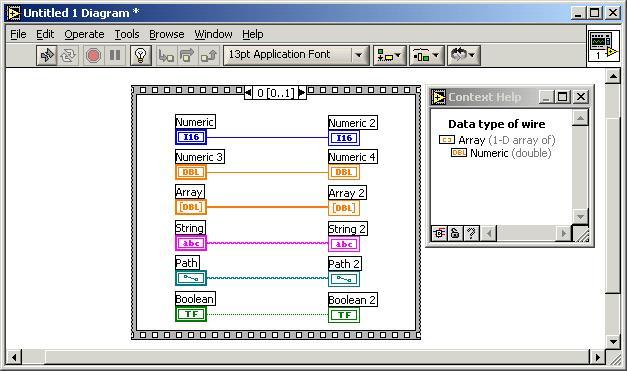Click the VI connector icon top right
This screenshot has height=371, width=627.
click(603, 46)
